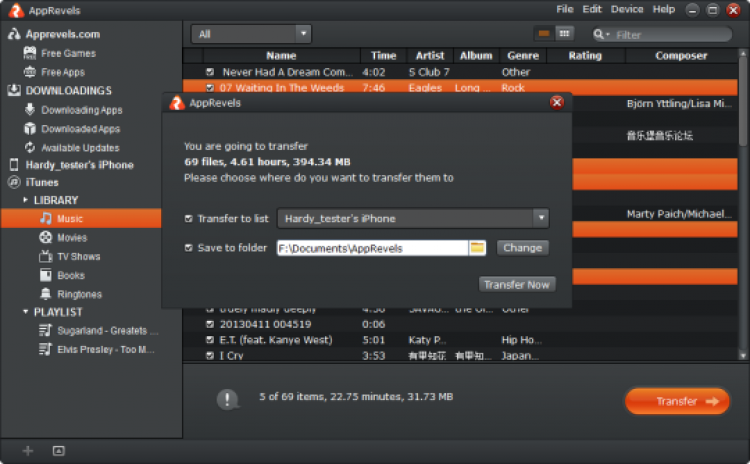Screen dimensions: 750x464
Task: Select the Music note icon
Action: [45, 219]
